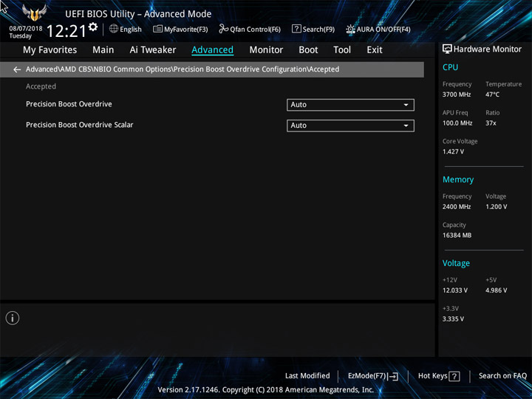The image size is (532, 399).
Task: Click the Core Voltage 1.427 V value
Action: [x=453, y=151]
